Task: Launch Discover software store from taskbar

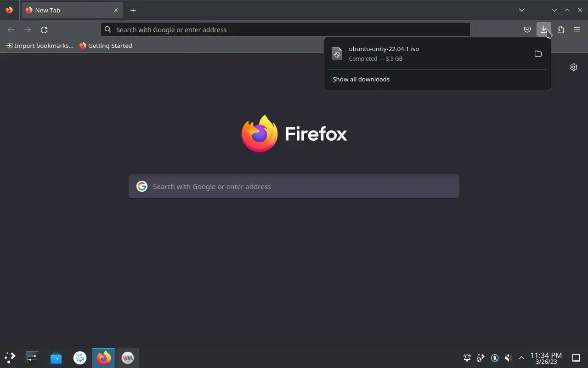Action: click(x=56, y=357)
